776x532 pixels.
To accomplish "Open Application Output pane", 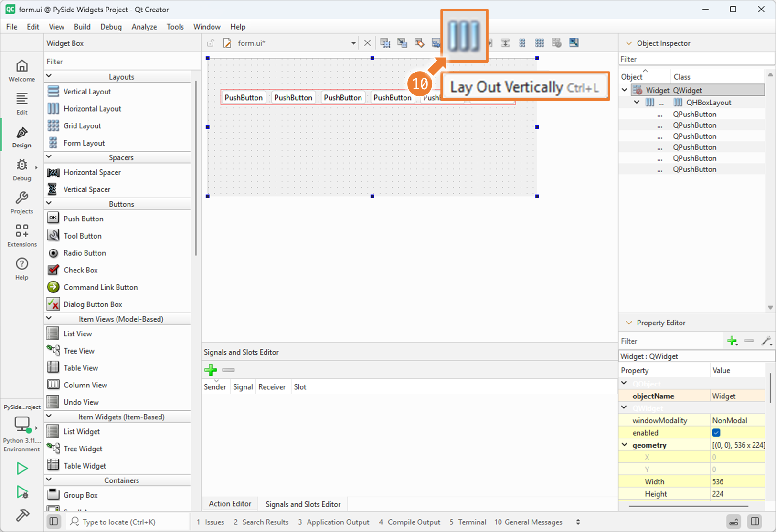I will tap(334, 522).
